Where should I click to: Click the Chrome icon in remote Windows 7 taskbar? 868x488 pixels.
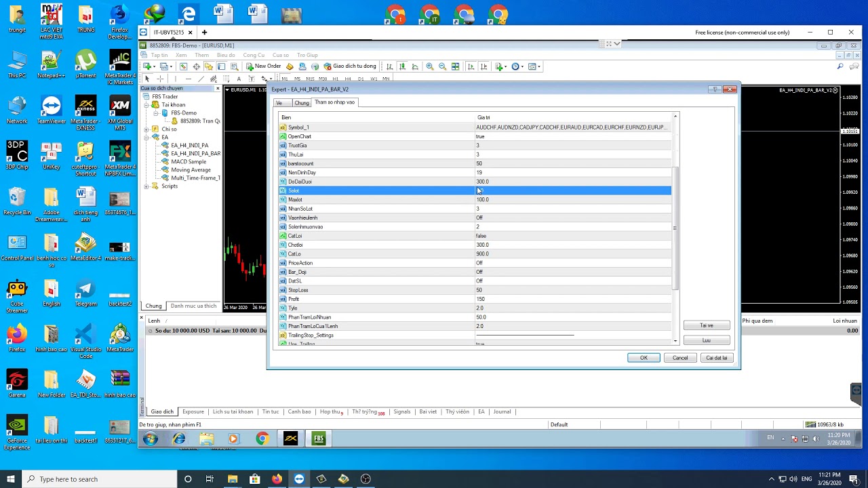(x=262, y=439)
